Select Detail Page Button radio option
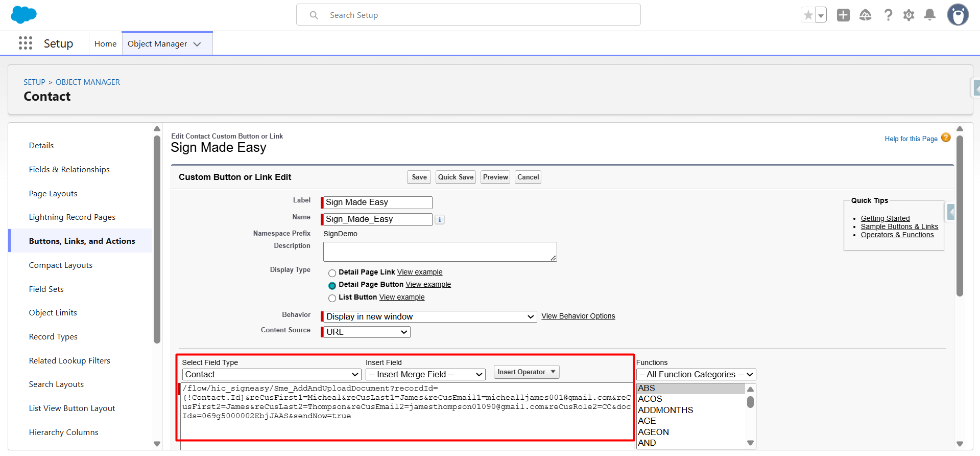Screen dimensions: 980x456 click(332, 285)
